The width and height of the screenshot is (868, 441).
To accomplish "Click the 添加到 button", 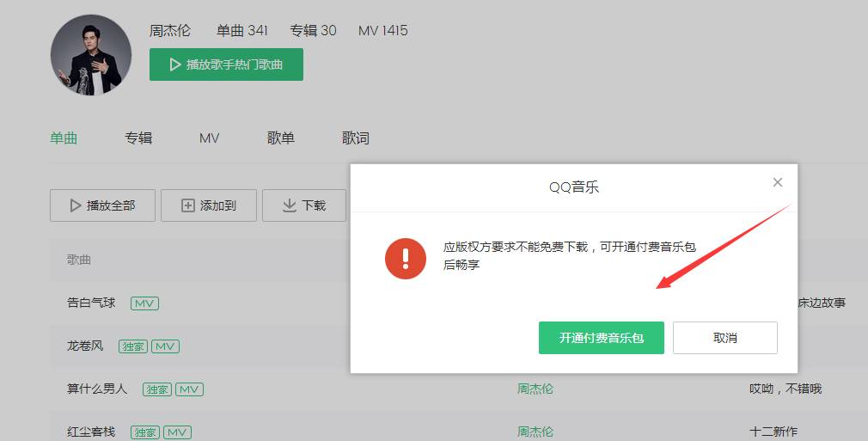I will click(x=209, y=205).
